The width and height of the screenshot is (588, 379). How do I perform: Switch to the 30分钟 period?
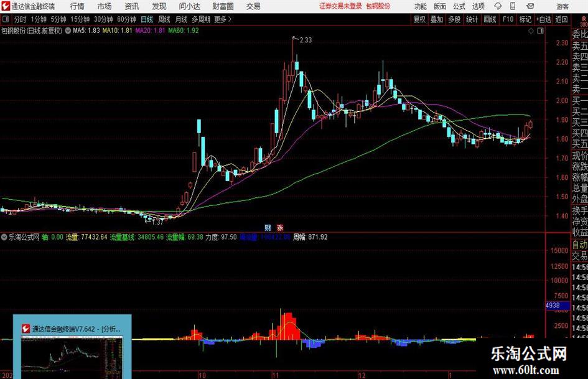pos(103,19)
